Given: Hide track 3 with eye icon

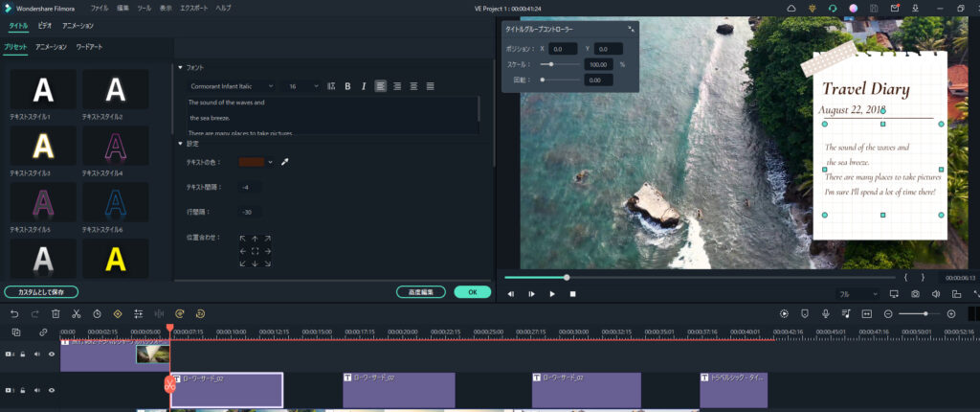Looking at the screenshot, I should 52,390.
